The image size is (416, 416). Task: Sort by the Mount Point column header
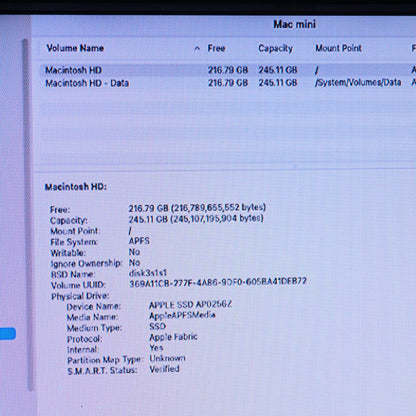point(338,48)
